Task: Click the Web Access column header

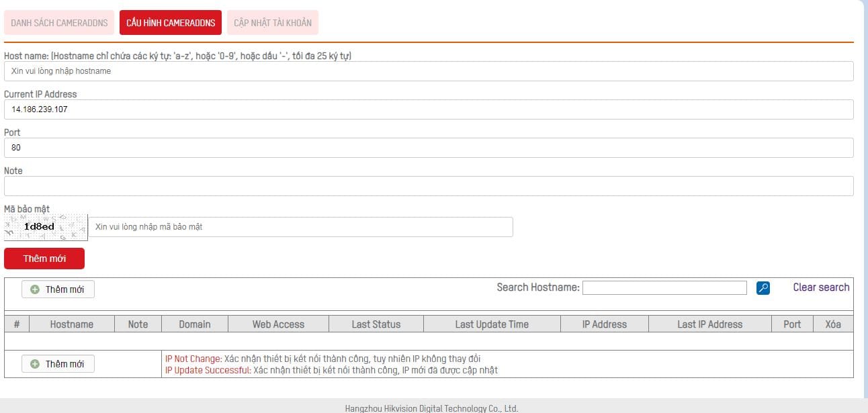Action: [x=278, y=324]
